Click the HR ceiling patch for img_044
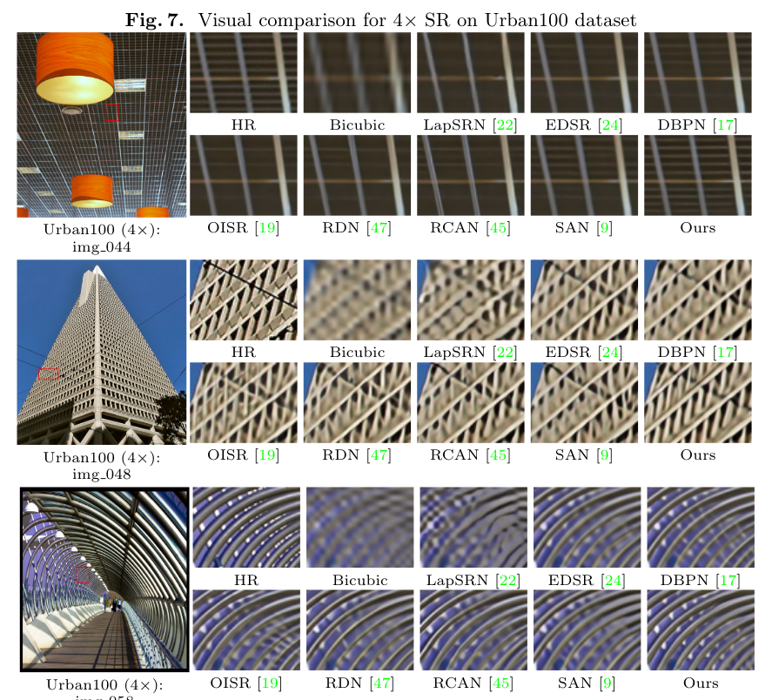 pos(244,73)
